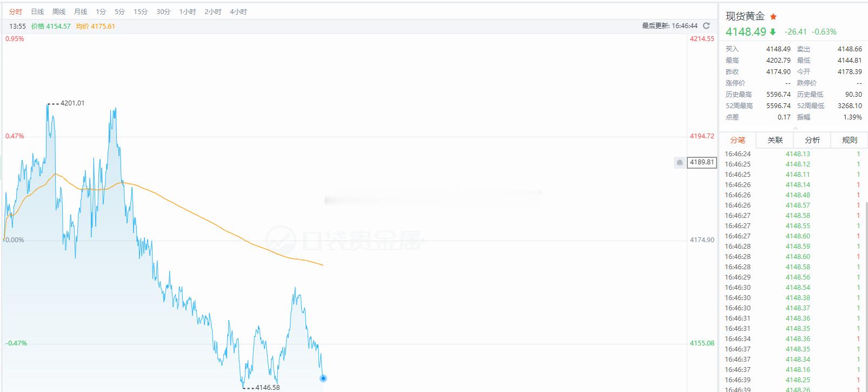Click the 价格 4154.57 readout
Image resolution: width=868 pixels, height=392 pixels.
coord(51,26)
